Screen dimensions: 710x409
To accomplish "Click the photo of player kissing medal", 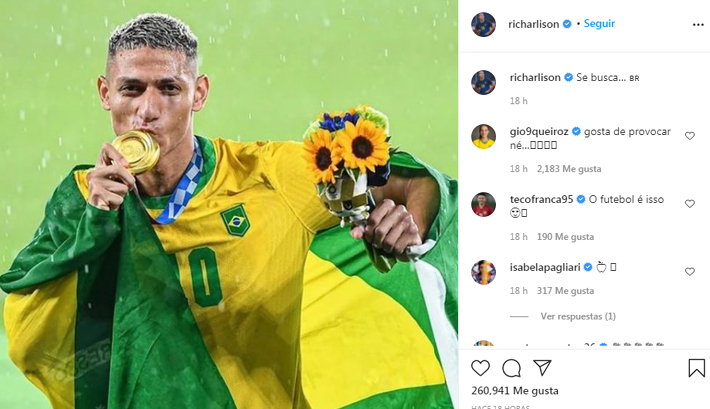I will [229, 204].
